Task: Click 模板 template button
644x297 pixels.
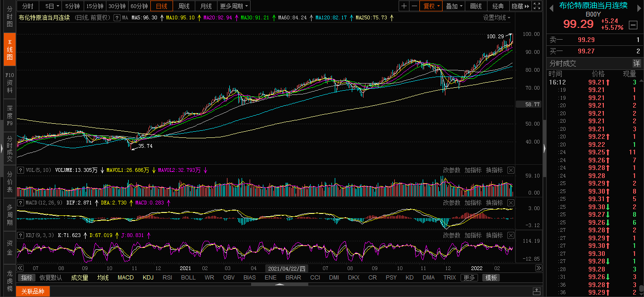Action: [x=491, y=278]
